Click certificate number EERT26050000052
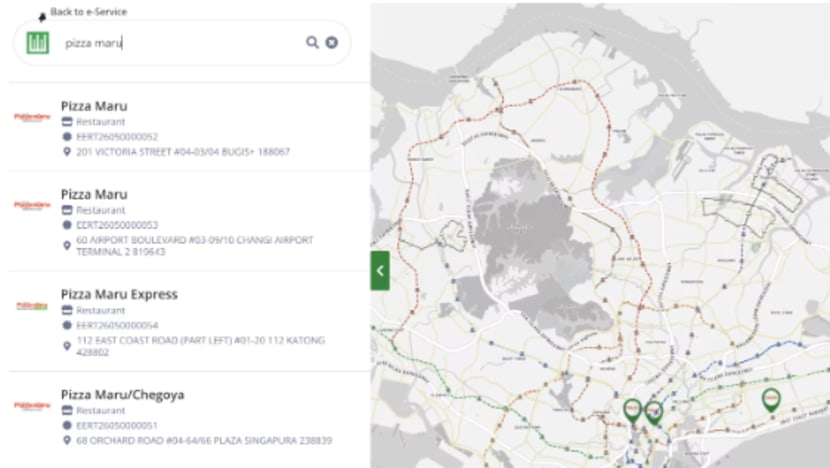 point(117,137)
